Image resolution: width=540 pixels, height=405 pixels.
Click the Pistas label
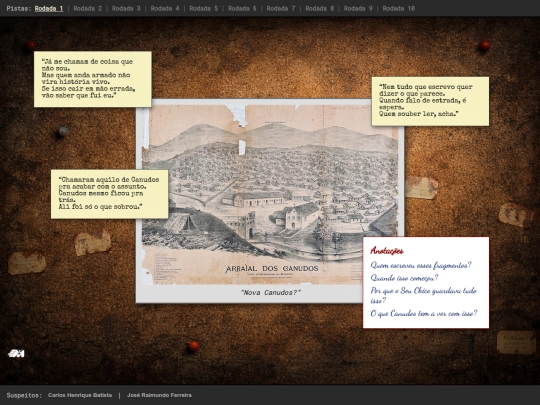[19, 8]
